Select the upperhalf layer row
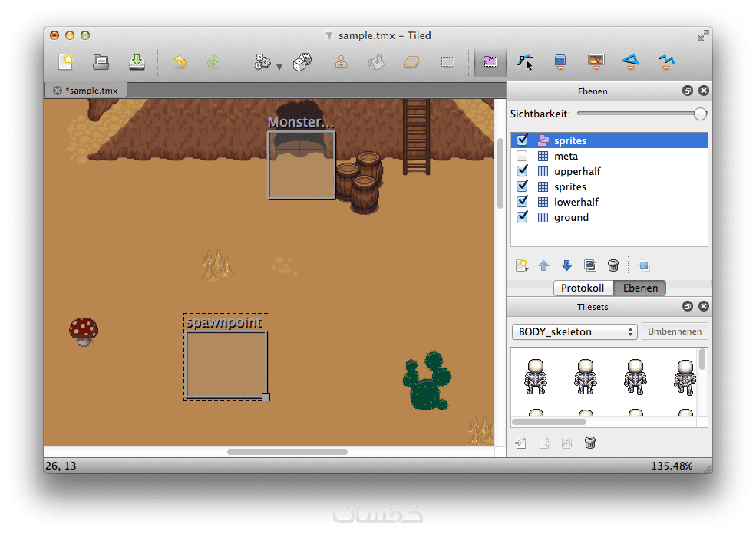This screenshot has height=534, width=756. pyautogui.click(x=609, y=171)
